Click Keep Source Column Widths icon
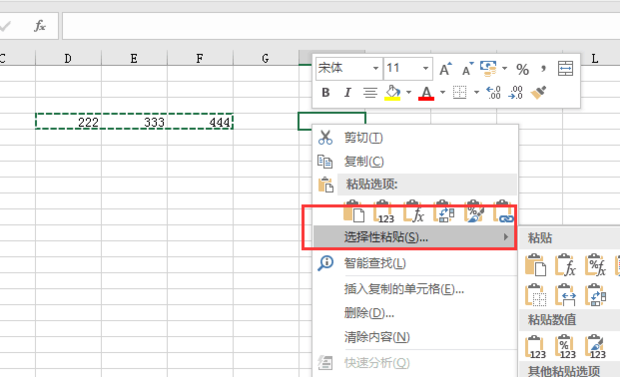 [565, 295]
